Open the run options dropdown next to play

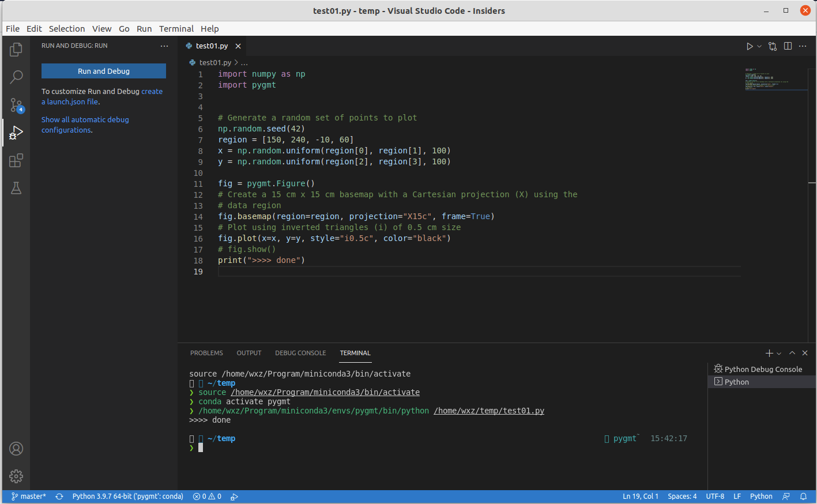[x=759, y=46]
